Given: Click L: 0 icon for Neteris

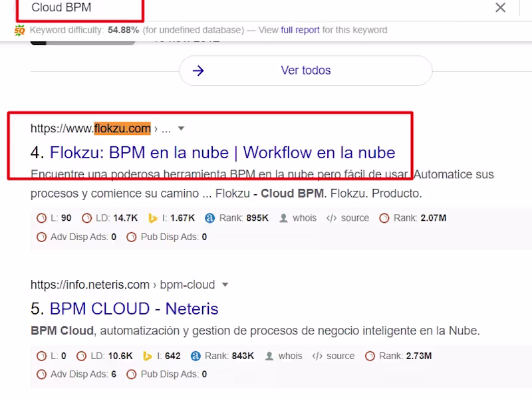Looking at the screenshot, I should click(x=41, y=356).
